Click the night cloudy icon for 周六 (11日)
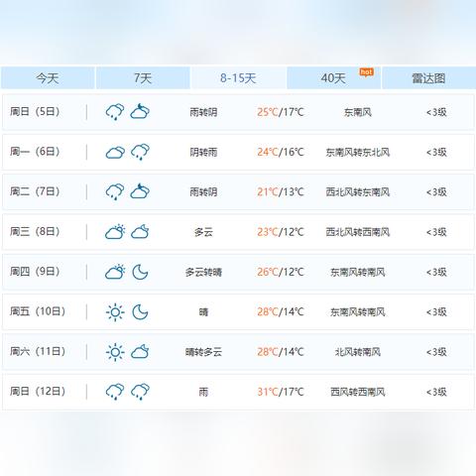This screenshot has width=476, height=476. tap(140, 352)
